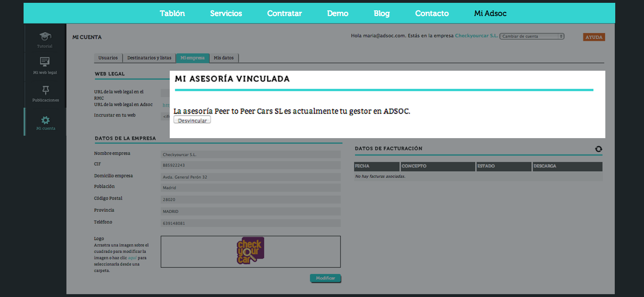
Task: Refresh billing data with the reload icon
Action: (598, 148)
